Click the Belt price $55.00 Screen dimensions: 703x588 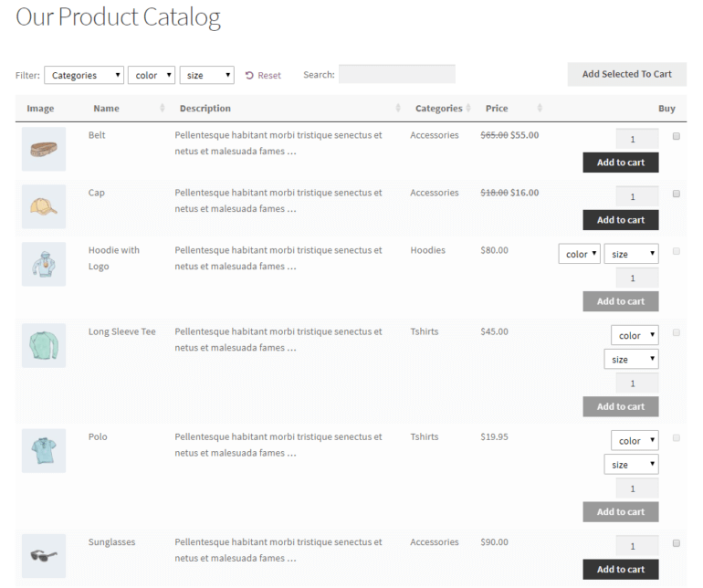525,135
